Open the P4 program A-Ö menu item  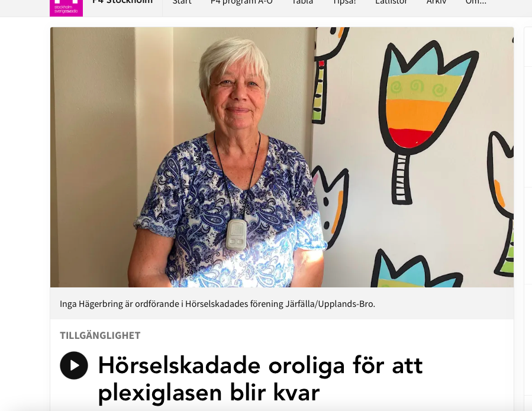tap(241, 2)
